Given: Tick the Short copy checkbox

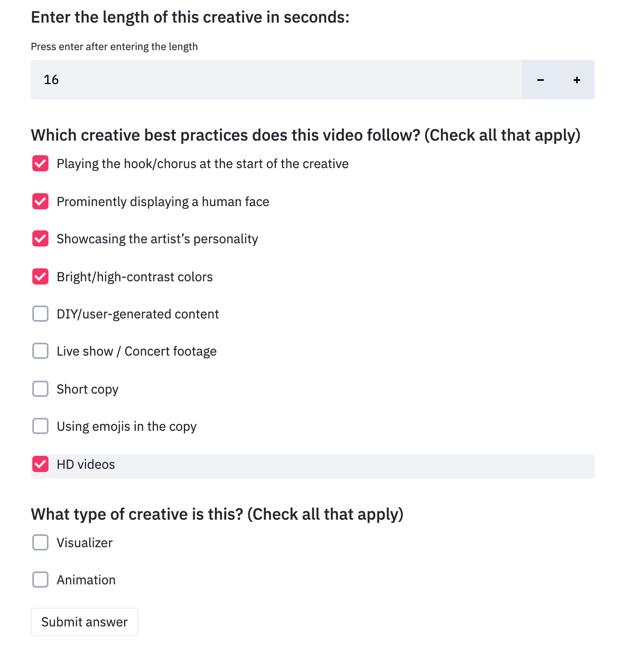Looking at the screenshot, I should 40,389.
